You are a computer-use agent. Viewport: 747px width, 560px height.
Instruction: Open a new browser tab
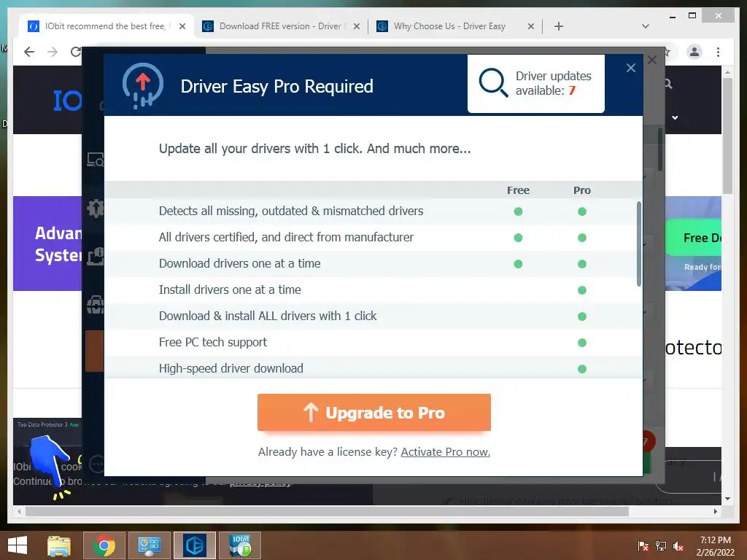click(559, 26)
